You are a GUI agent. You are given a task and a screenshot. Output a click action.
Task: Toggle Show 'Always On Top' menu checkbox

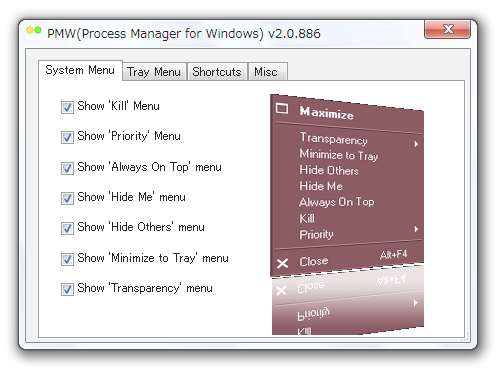tap(67, 168)
